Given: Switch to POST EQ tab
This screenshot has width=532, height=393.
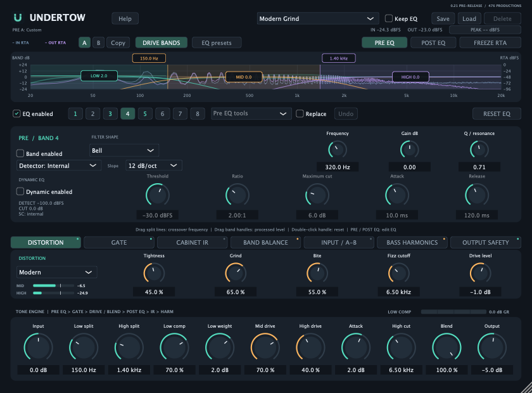Looking at the screenshot, I should (433, 43).
